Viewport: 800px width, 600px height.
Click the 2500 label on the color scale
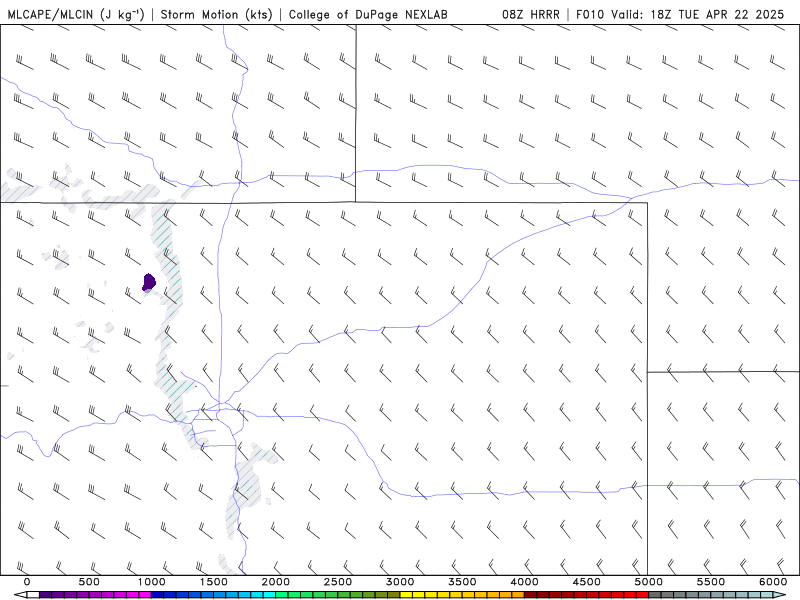pos(338,582)
